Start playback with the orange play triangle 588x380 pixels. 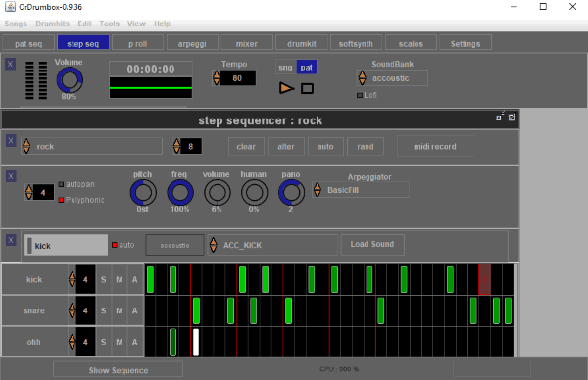(x=286, y=88)
